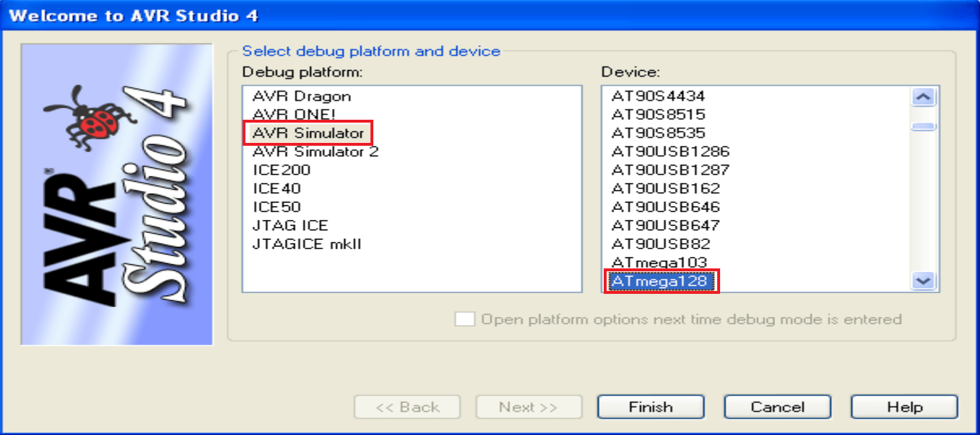Select AVR ONE! debug platform

(x=294, y=115)
